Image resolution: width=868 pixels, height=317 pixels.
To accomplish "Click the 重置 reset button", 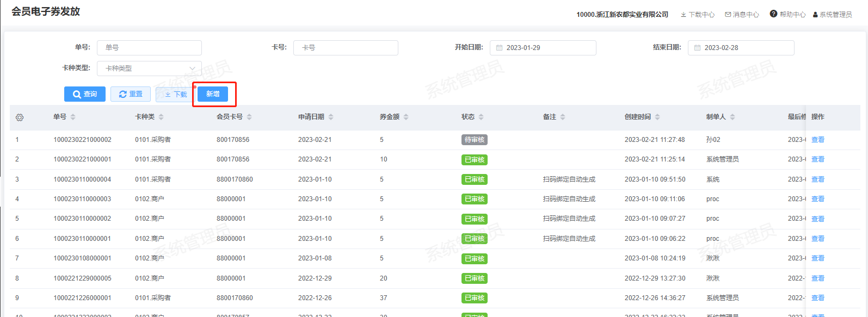I will 131,94.
